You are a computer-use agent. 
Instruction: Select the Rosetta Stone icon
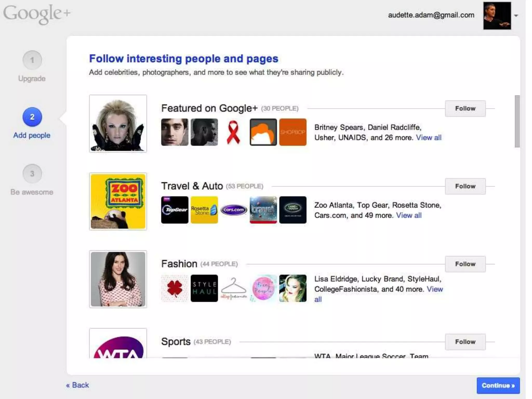(204, 210)
